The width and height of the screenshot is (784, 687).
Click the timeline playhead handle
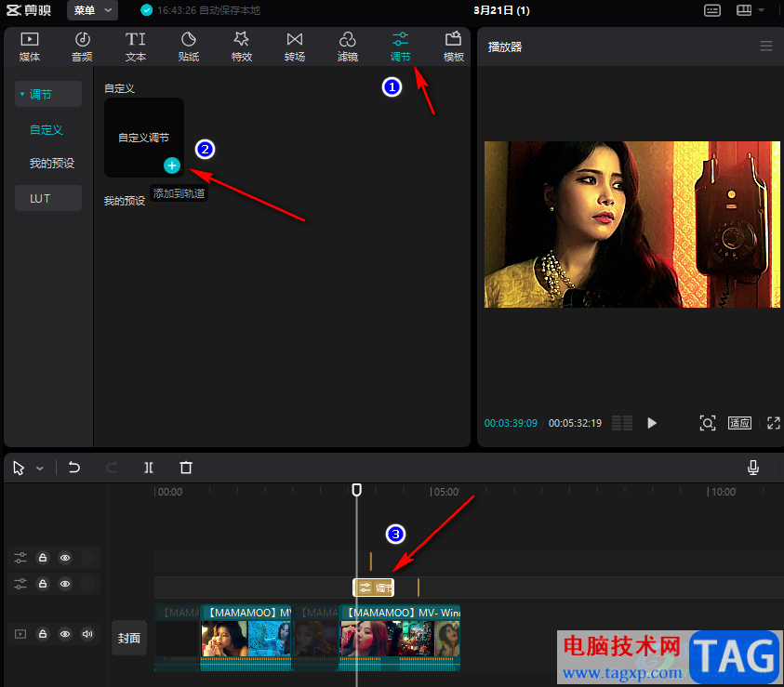pos(356,490)
